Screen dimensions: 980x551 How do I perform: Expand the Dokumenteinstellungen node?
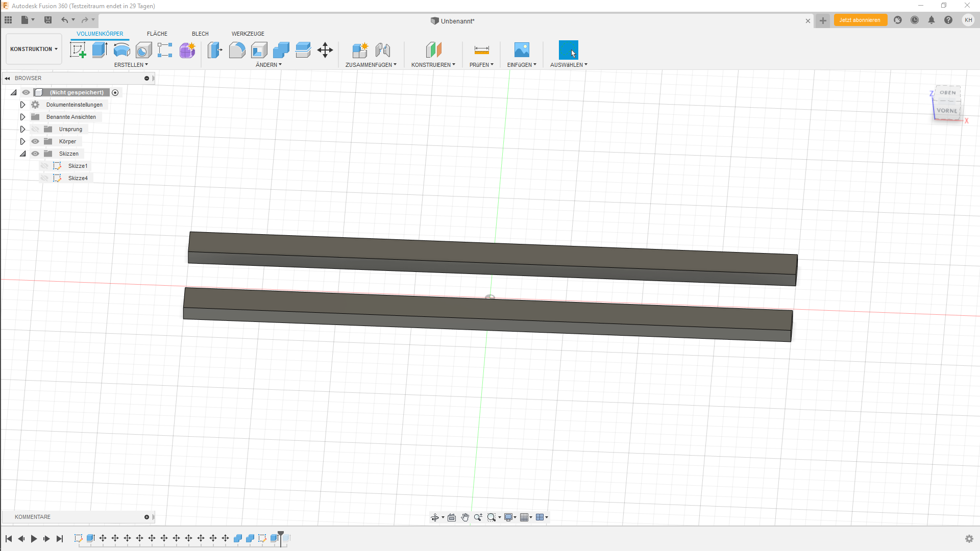(x=22, y=105)
